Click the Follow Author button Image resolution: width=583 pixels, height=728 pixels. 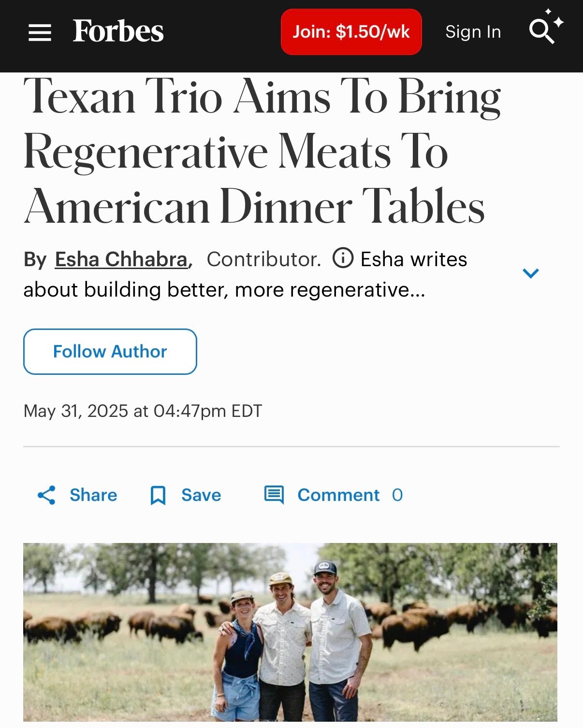tap(110, 352)
